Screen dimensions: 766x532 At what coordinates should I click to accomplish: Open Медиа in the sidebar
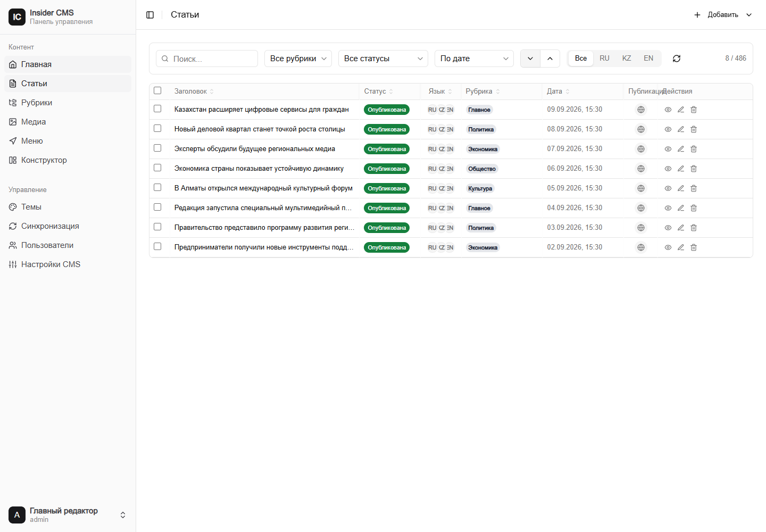tap(68, 122)
